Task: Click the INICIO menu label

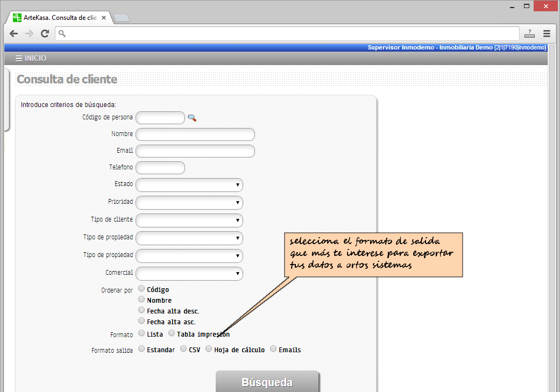Action: point(36,59)
